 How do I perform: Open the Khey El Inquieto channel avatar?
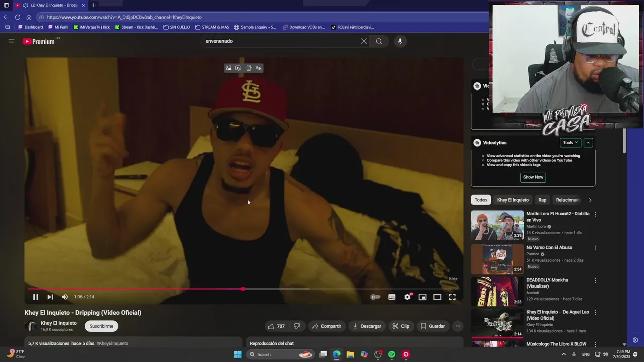[x=31, y=326]
